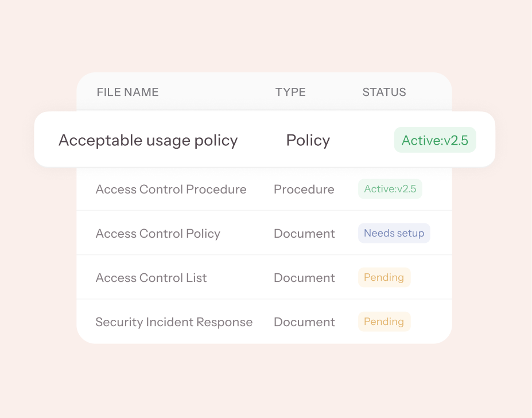Open the Access Control List file
Image resolution: width=532 pixels, height=418 pixels.
pos(151,278)
